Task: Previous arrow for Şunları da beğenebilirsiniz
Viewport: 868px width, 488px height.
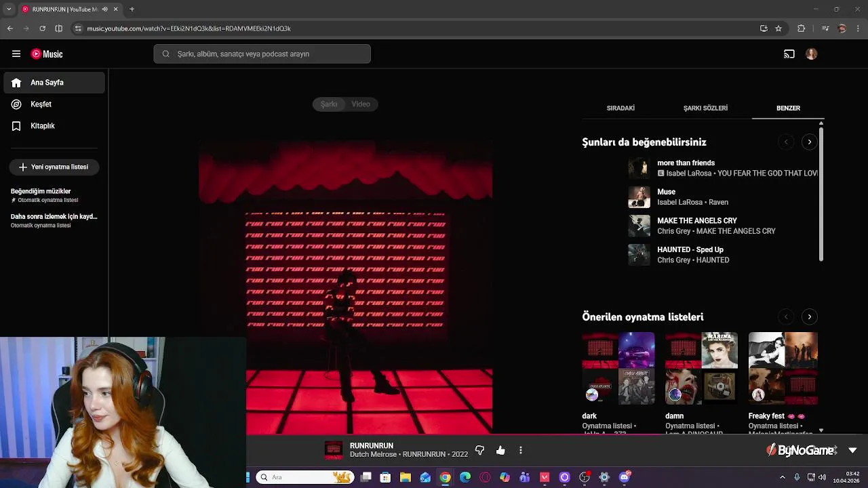Action: click(x=786, y=142)
